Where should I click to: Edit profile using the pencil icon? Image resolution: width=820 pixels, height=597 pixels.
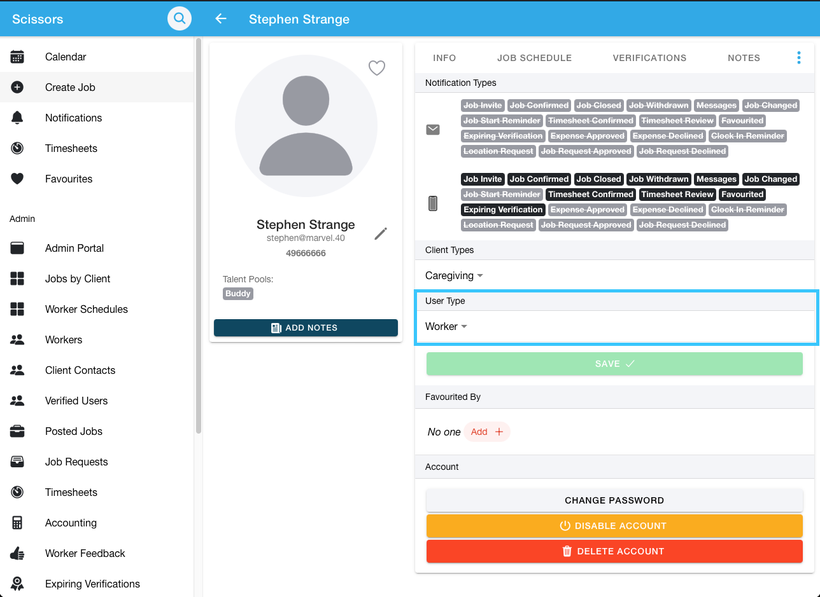[381, 234]
